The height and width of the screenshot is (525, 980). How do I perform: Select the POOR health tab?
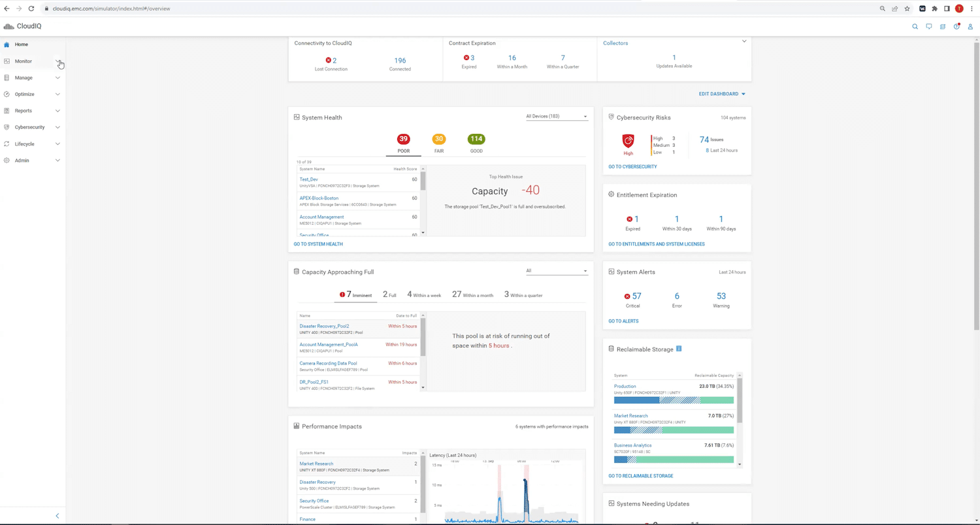point(404,144)
